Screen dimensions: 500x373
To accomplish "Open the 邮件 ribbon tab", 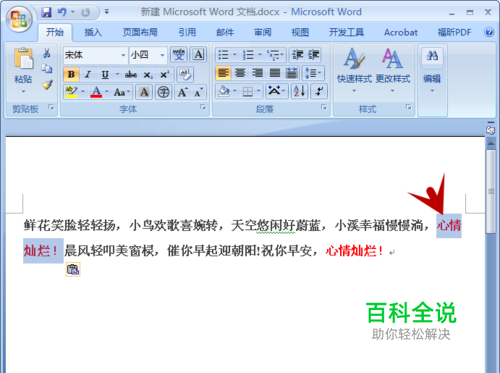I will coord(225,32).
